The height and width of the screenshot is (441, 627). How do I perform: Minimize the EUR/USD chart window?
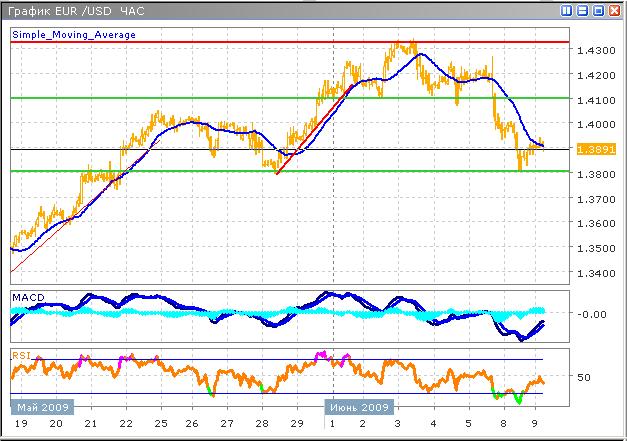click(x=582, y=10)
